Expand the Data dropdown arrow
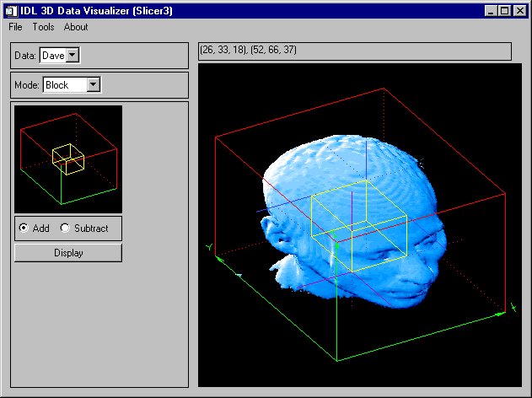The image size is (532, 398). click(x=72, y=56)
